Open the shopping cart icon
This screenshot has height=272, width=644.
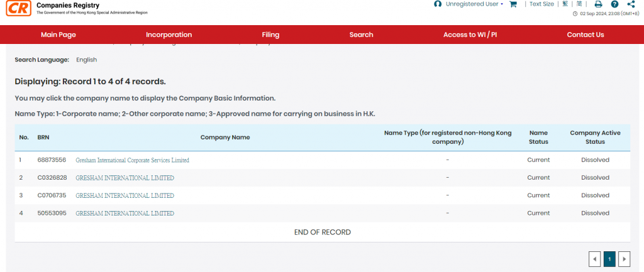pos(513,4)
